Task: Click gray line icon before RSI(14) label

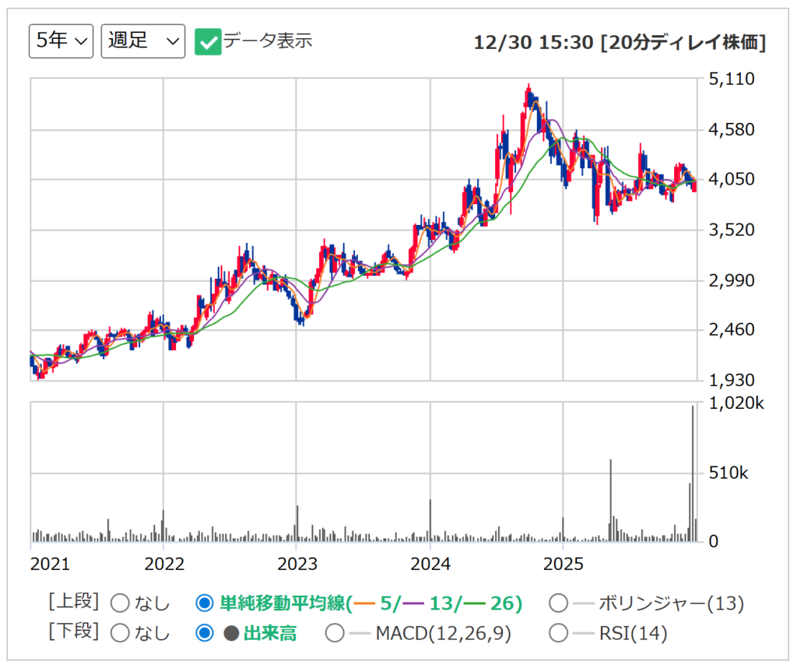Action: pos(583,633)
